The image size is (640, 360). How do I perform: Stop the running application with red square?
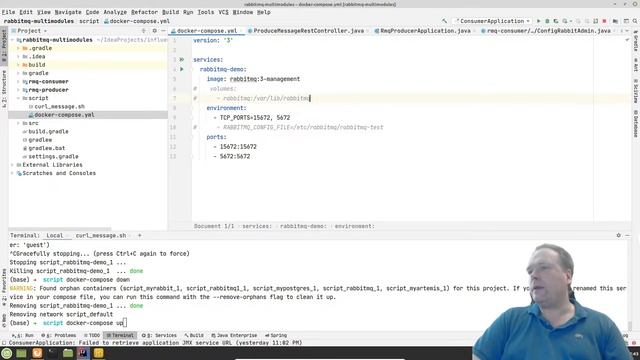click(604, 21)
